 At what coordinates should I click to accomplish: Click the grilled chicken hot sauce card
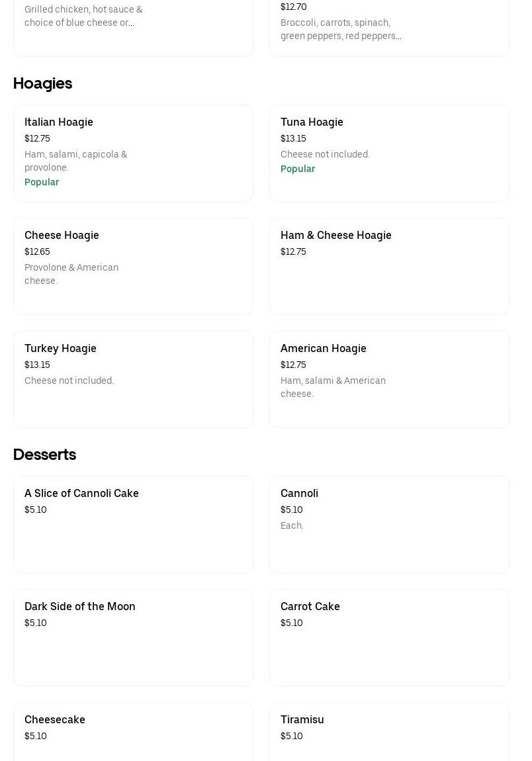pyautogui.click(x=133, y=26)
